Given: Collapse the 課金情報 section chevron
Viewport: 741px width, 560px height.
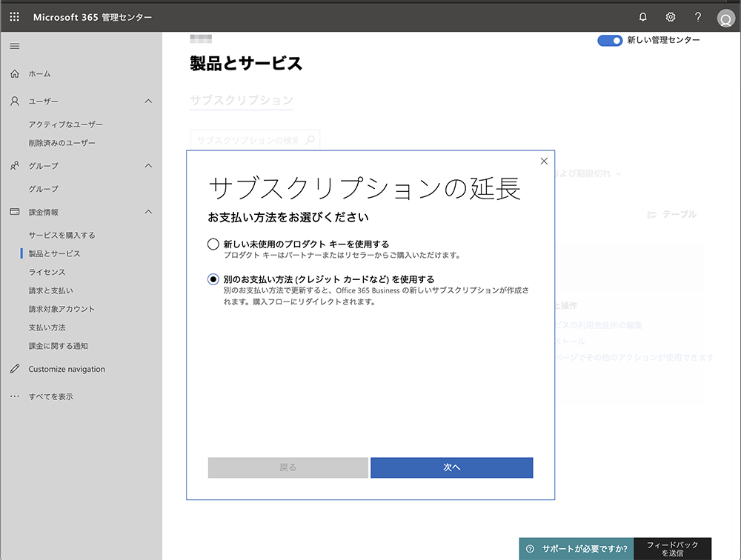Looking at the screenshot, I should [148, 212].
